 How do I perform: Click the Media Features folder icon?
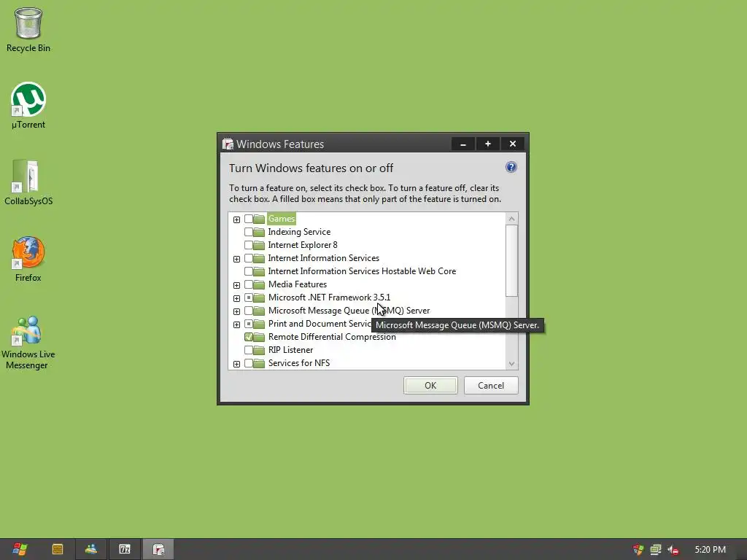tap(259, 284)
